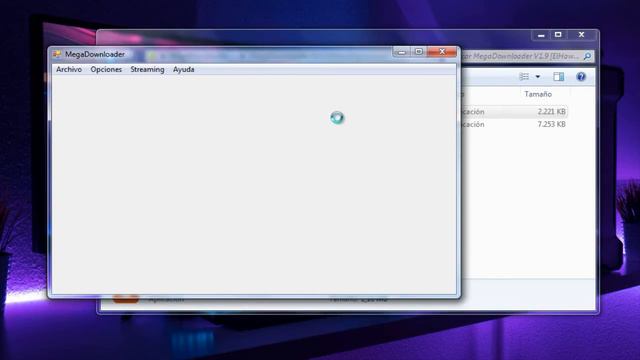Open the Archivo menu in MegaDownloader
Viewport: 640px width, 360px height.
pos(69,69)
